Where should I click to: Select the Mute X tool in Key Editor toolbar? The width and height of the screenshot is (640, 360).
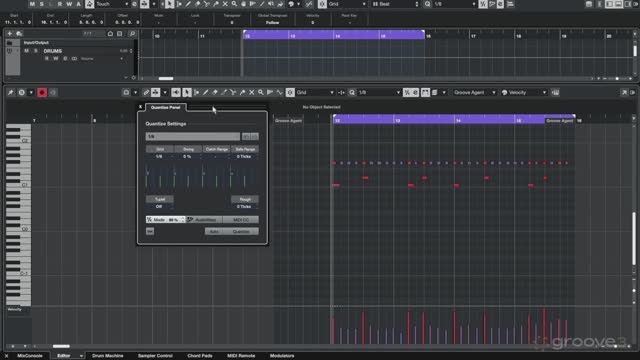251,93
